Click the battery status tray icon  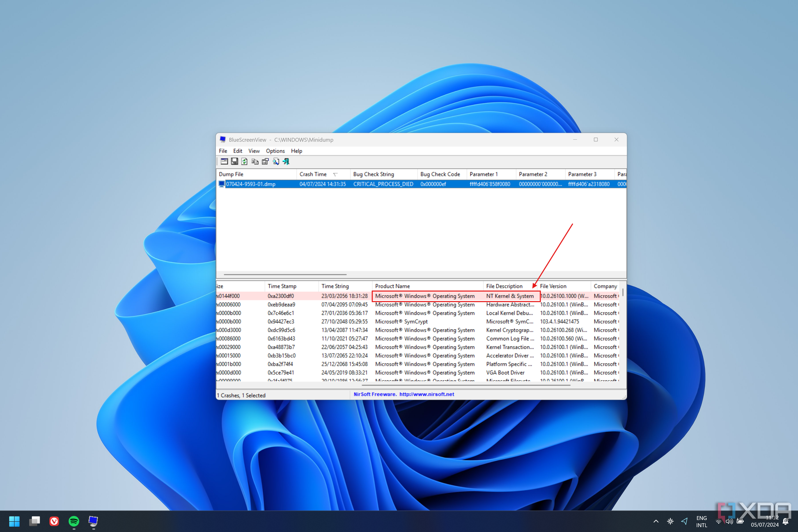pyautogui.click(x=740, y=522)
